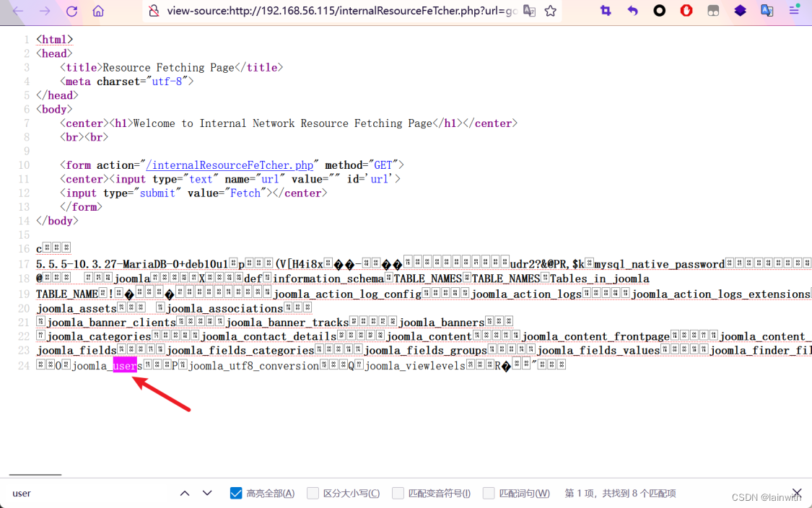Click the 'utf-8' charset value
This screenshot has height=508, width=812.
167,82
